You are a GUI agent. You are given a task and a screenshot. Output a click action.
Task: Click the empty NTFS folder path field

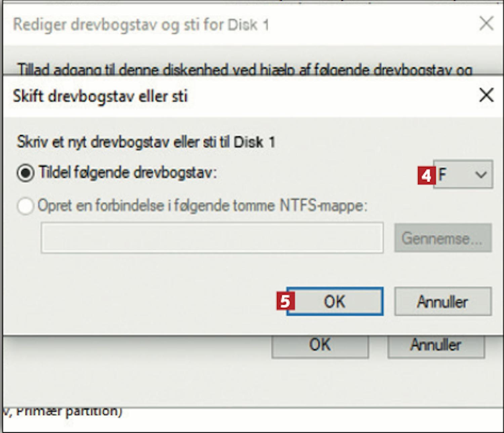pyautogui.click(x=212, y=238)
